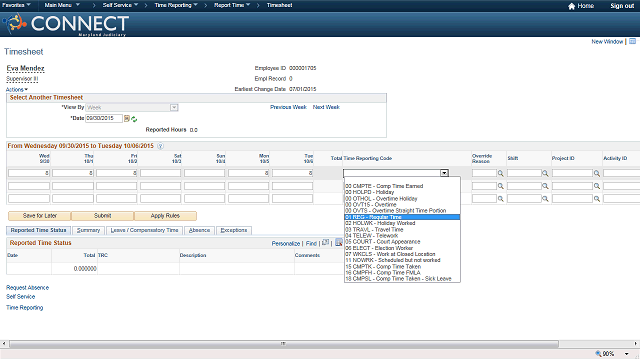Click the Wed 9/30 hours field in first row
This screenshot has width=640, height=360.
click(29, 173)
